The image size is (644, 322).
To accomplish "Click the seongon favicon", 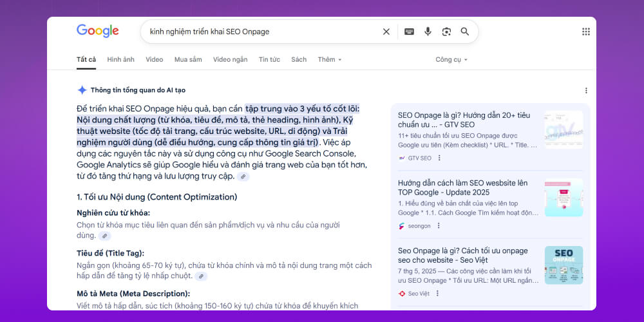I will click(402, 226).
